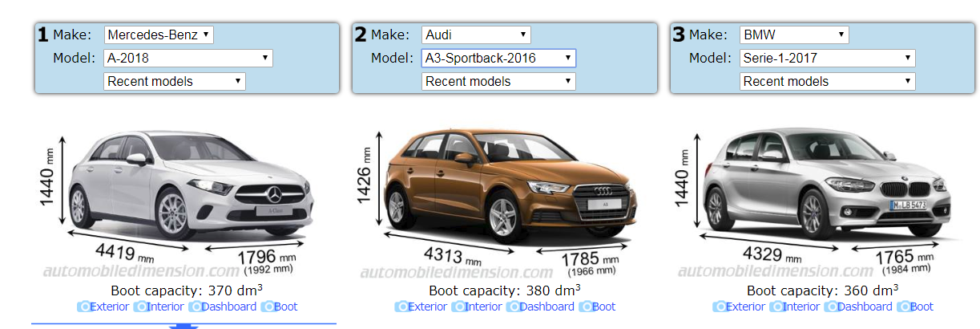Viewport: 980px width, 329px height.
Task: Click camera icon beside Audi Dashboard link
Action: point(514,307)
